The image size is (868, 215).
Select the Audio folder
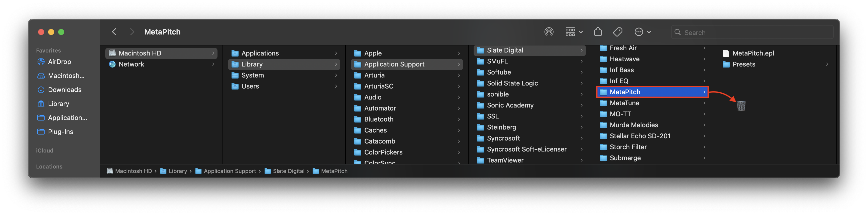click(406, 97)
